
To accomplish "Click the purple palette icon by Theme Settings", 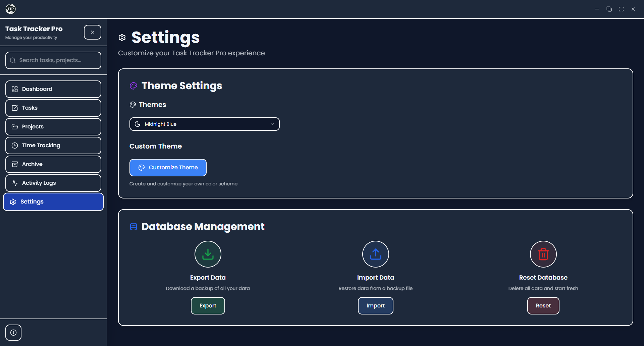I will click(x=133, y=86).
